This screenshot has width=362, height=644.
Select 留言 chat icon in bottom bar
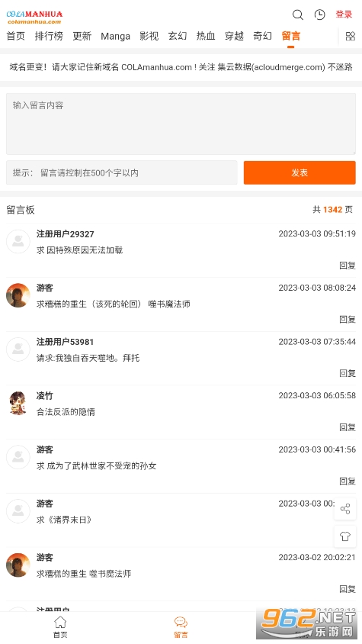(181, 627)
